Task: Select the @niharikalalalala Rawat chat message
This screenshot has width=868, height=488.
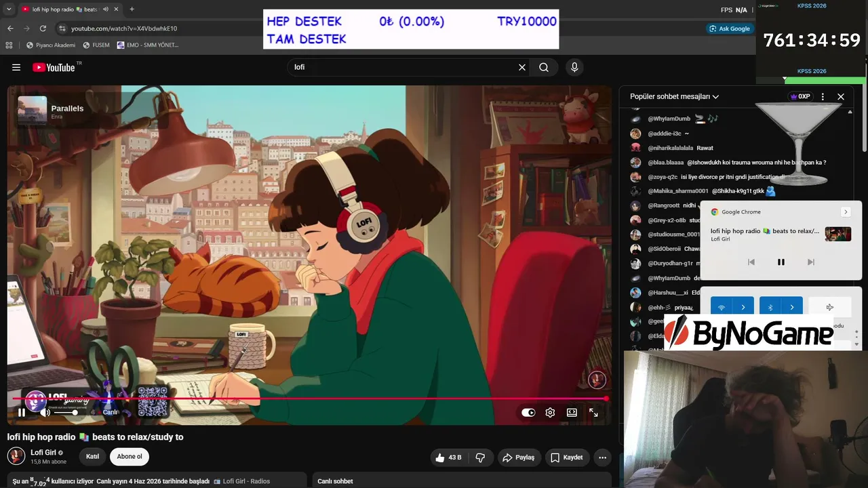Action: (680, 148)
